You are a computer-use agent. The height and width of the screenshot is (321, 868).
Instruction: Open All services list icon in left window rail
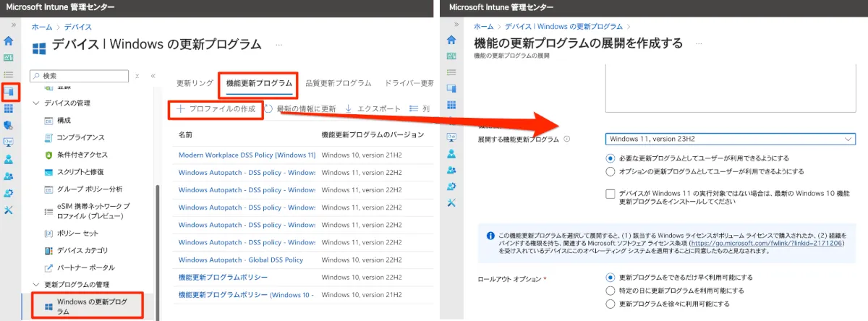coord(9,74)
